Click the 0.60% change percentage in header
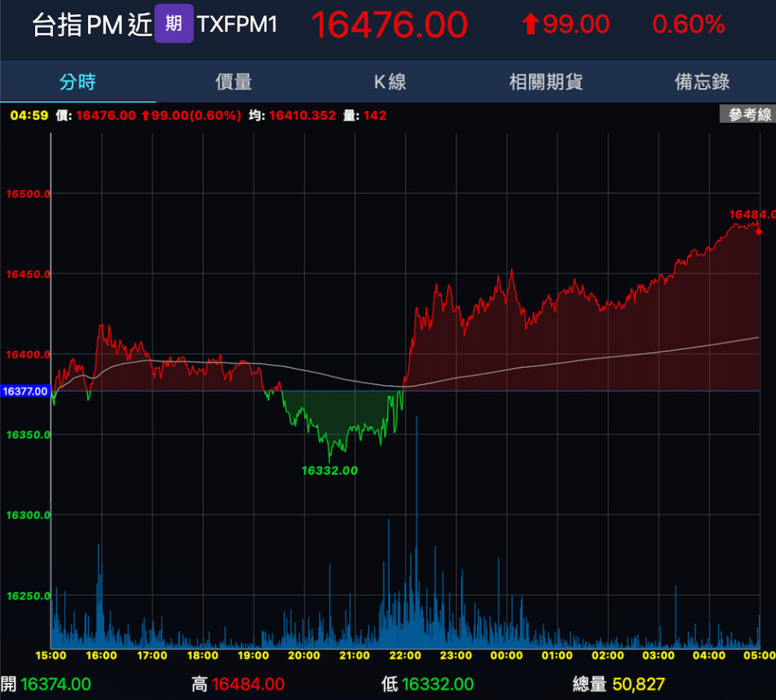 click(688, 25)
